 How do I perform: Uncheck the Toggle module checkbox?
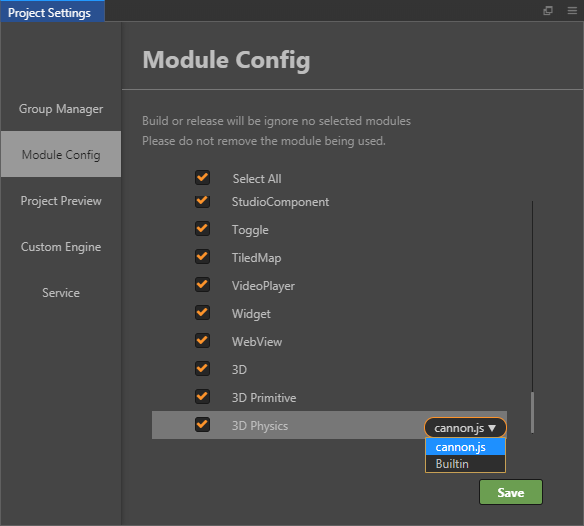[202, 228]
